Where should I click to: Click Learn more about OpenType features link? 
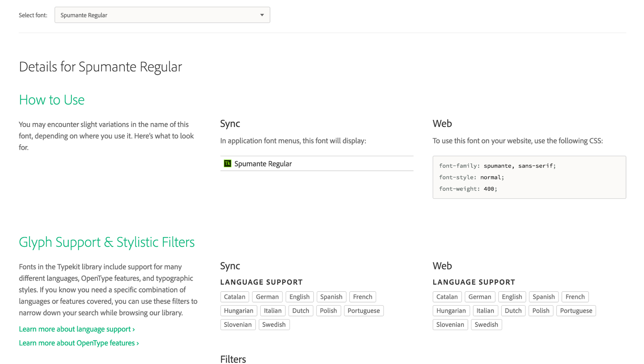click(79, 342)
